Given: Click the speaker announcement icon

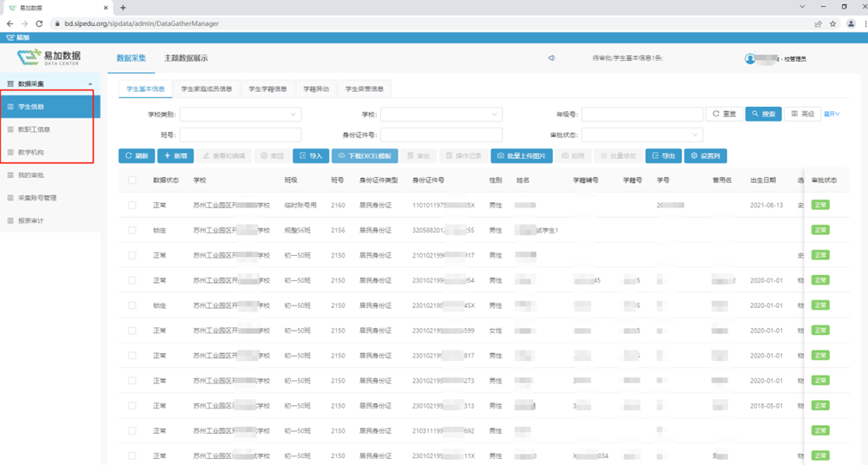Looking at the screenshot, I should [x=551, y=58].
